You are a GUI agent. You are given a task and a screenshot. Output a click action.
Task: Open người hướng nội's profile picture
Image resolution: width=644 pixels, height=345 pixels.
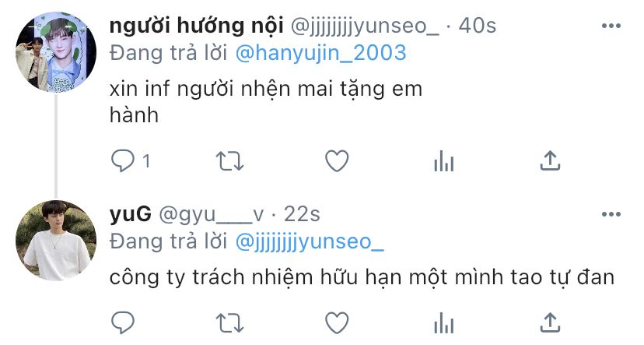56,52
